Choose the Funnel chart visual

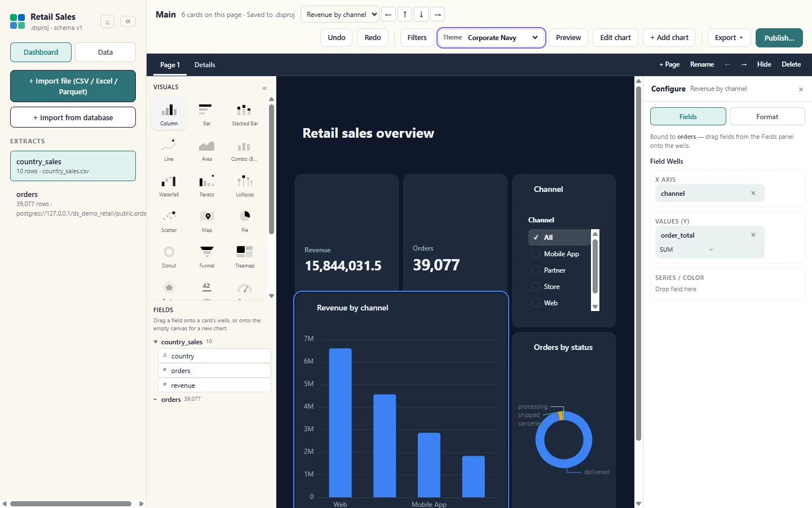(207, 256)
